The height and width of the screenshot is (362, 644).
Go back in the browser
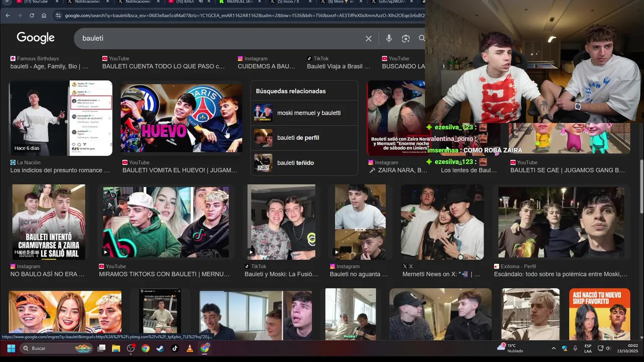click(x=8, y=16)
